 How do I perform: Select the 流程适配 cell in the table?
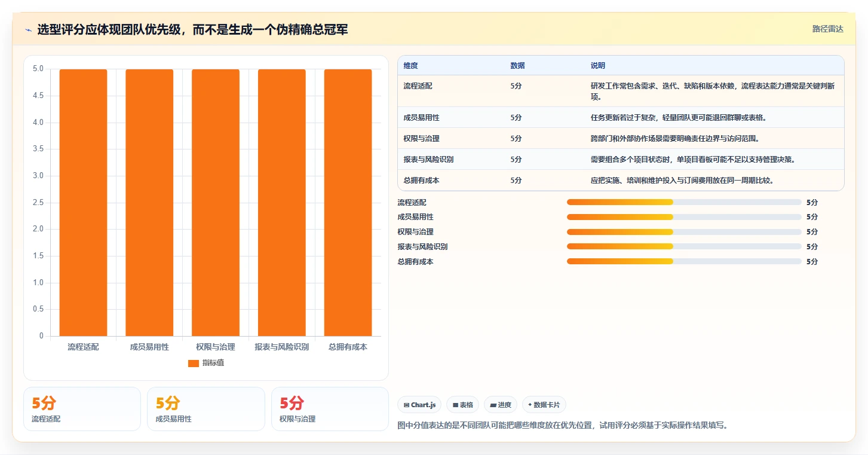(x=418, y=86)
